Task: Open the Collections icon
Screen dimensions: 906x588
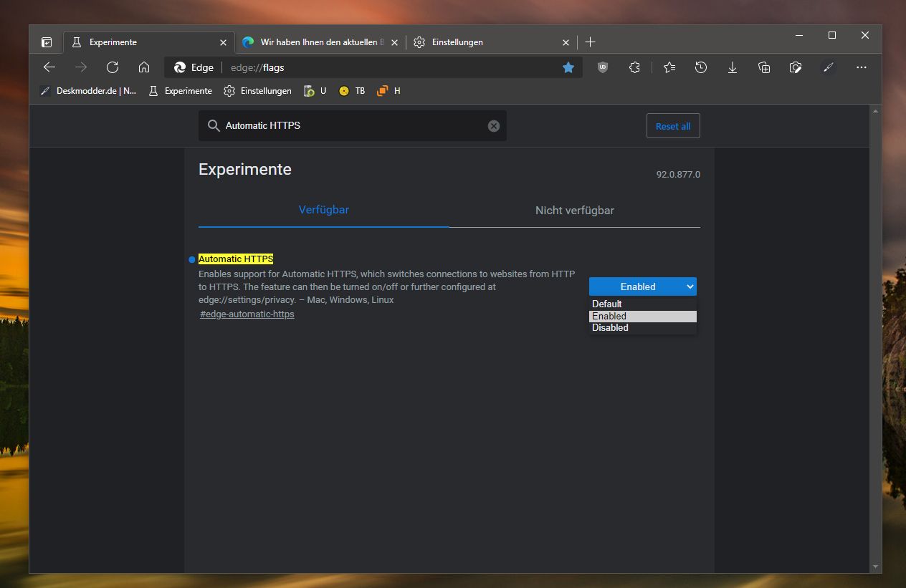Action: (x=764, y=67)
